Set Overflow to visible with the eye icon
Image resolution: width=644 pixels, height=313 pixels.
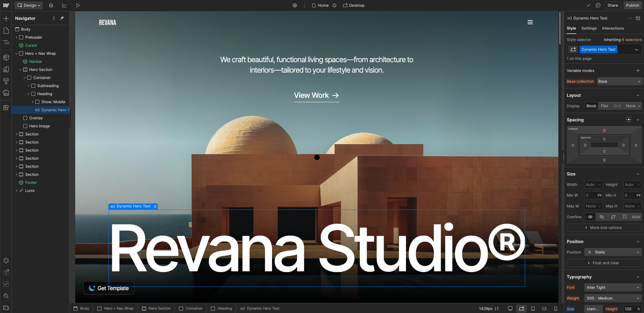pyautogui.click(x=590, y=217)
